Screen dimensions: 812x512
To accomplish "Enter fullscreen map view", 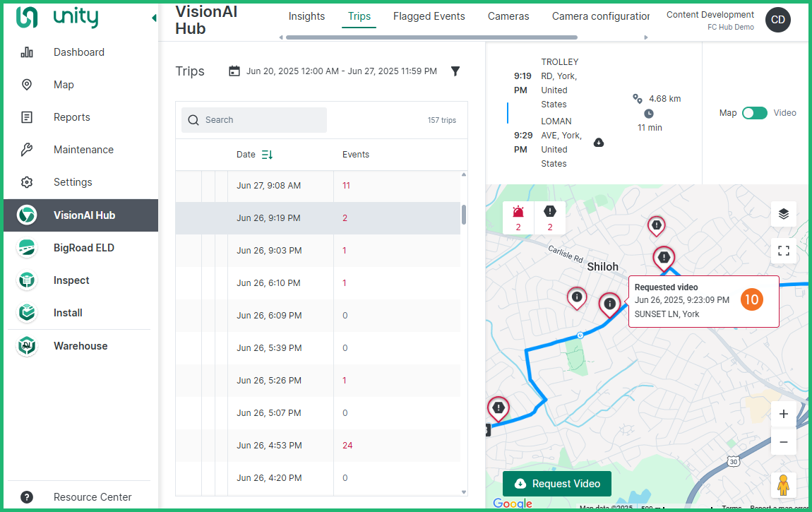I will tap(783, 251).
